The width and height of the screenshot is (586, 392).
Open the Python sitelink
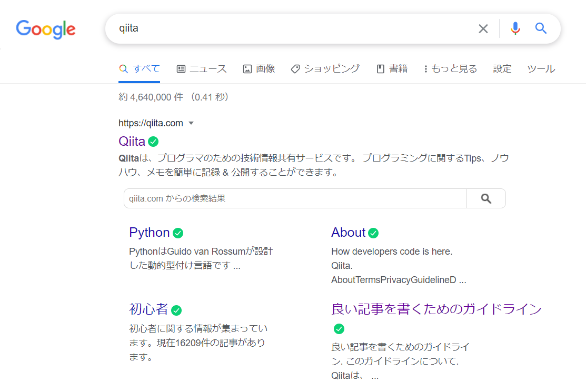[x=149, y=233]
